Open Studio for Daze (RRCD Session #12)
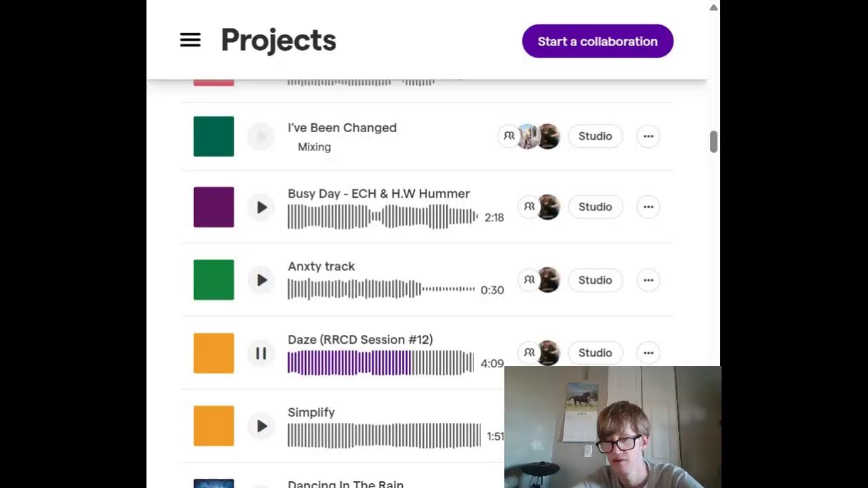This screenshot has height=488, width=868. pos(595,352)
